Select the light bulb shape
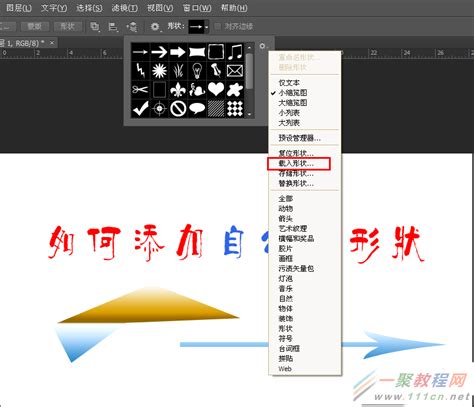Screen dimensions: 474x407 197,71
